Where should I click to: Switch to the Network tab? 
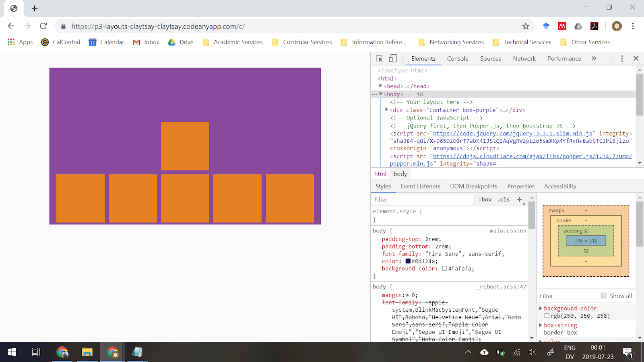point(524,59)
